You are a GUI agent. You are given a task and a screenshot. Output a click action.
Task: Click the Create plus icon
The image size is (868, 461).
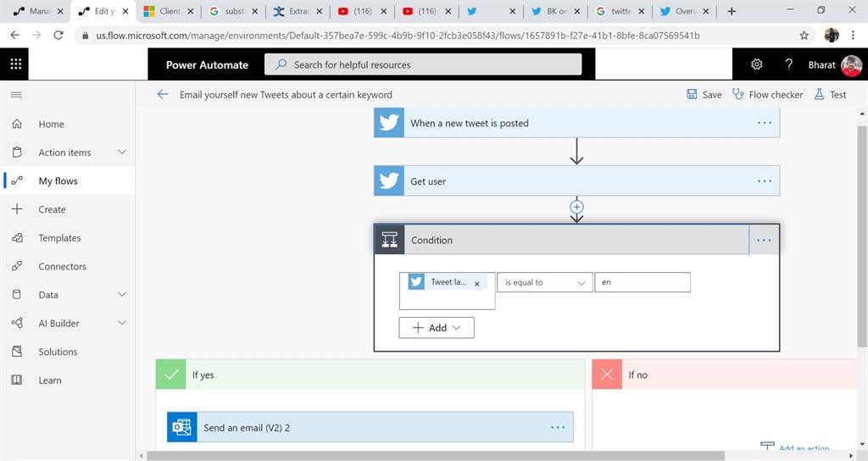coord(17,208)
